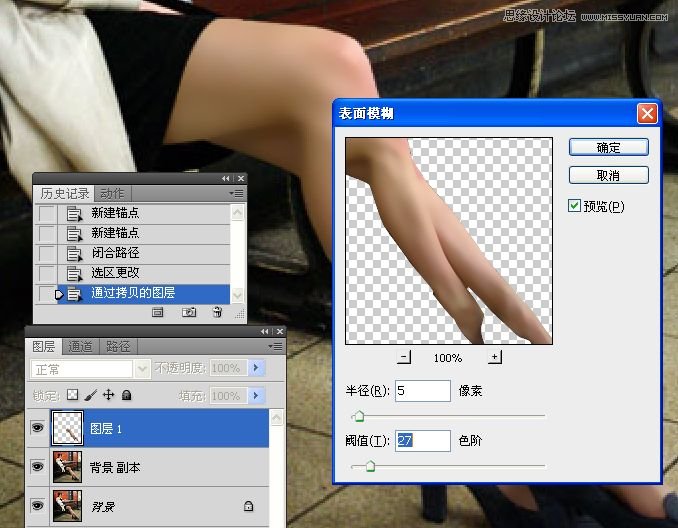Click the 阈值(T) threshold input field
The width and height of the screenshot is (678, 528).
(422, 441)
